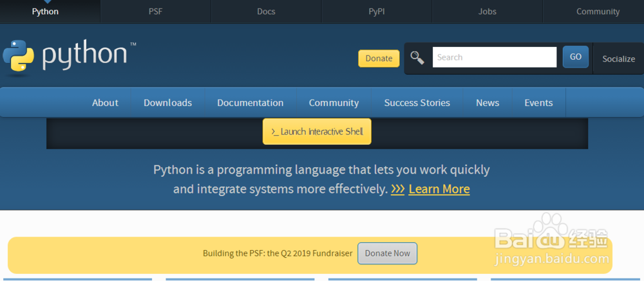This screenshot has width=644, height=281.
Task: Click the Python logo image
Action: 69,56
